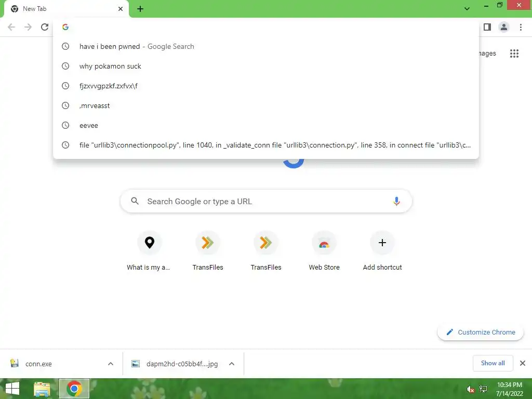Select suggestion eevee

[265, 125]
